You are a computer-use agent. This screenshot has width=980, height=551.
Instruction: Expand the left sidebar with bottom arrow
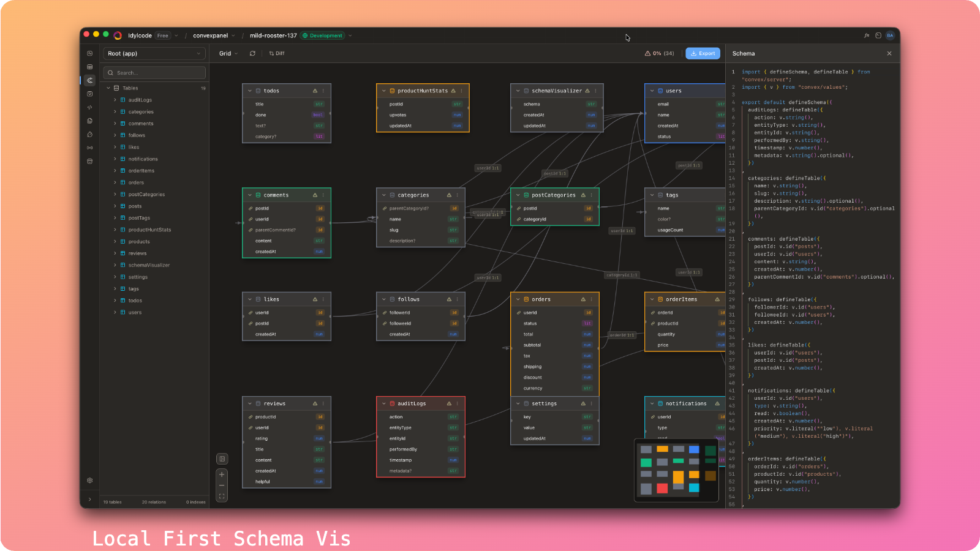90,500
